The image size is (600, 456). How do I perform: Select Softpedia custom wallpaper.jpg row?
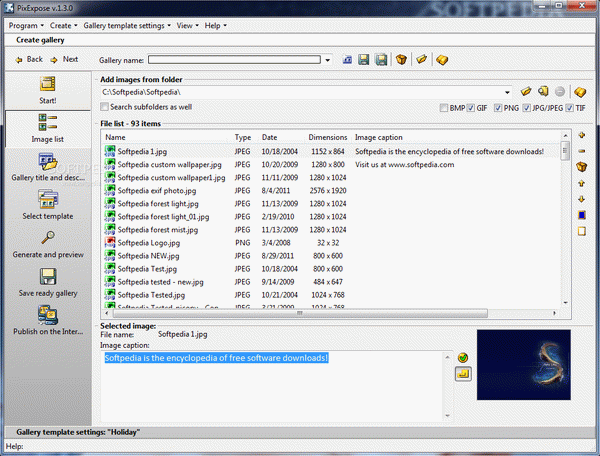pos(331,164)
